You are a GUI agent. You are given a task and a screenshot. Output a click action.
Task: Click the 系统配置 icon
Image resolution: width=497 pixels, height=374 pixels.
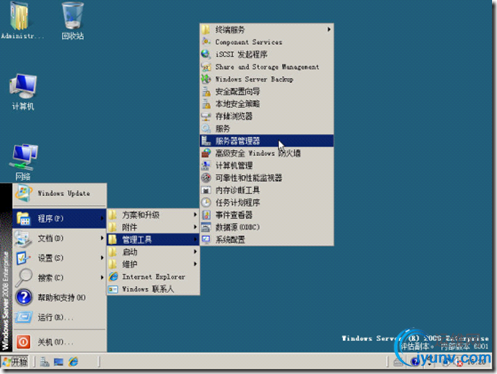(x=206, y=239)
